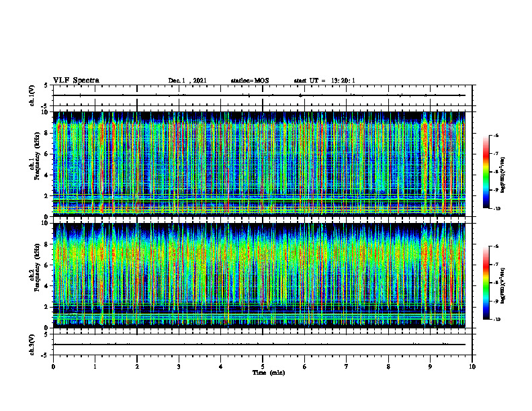Image resolution: width=532 pixels, height=411 pixels.
Task: Click the "5" tick on ch.1(V) axis
Action: point(47,85)
